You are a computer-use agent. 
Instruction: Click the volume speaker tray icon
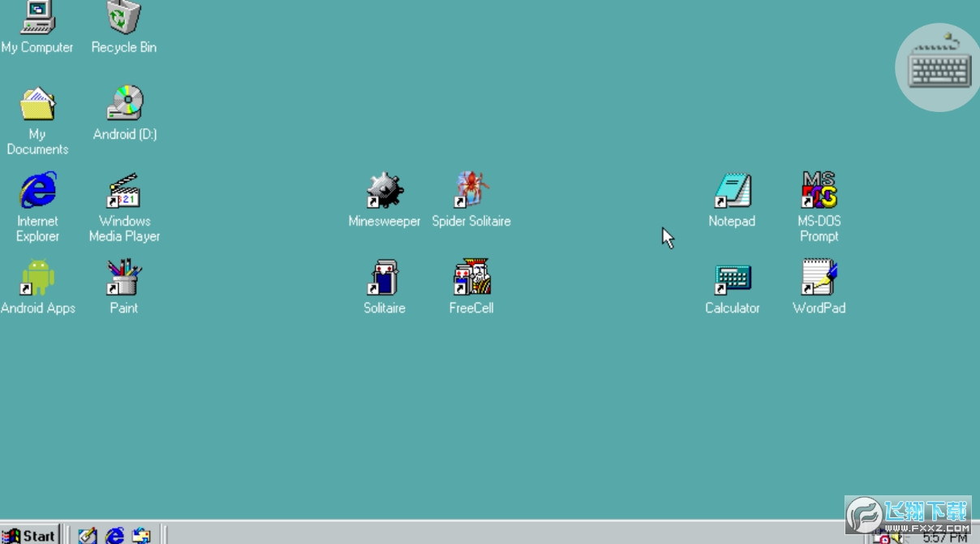[899, 538]
